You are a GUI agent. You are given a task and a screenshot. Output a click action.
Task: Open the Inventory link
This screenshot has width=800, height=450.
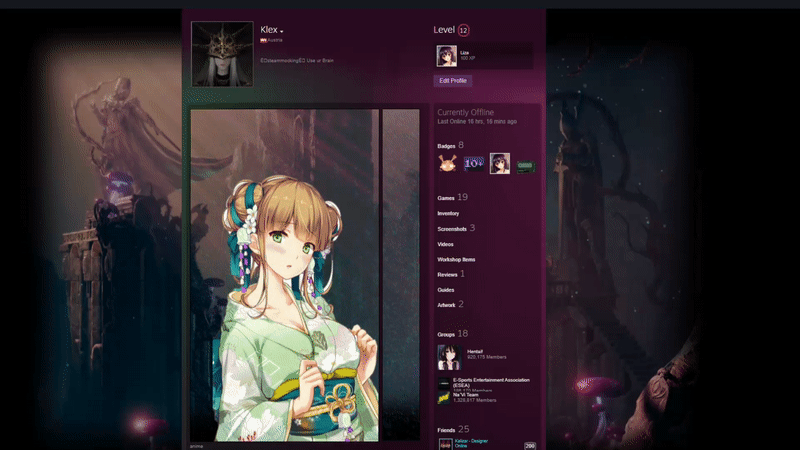point(448,213)
